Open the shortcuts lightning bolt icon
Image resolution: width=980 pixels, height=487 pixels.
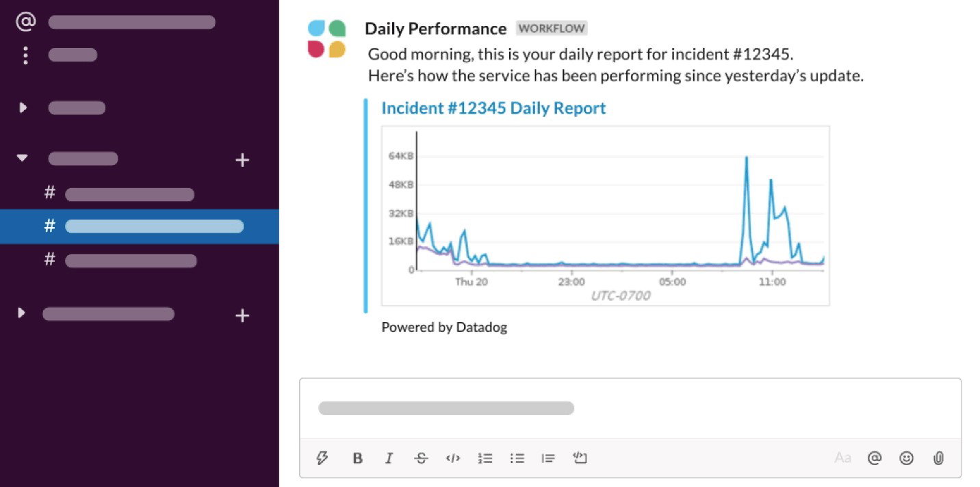[322, 458]
